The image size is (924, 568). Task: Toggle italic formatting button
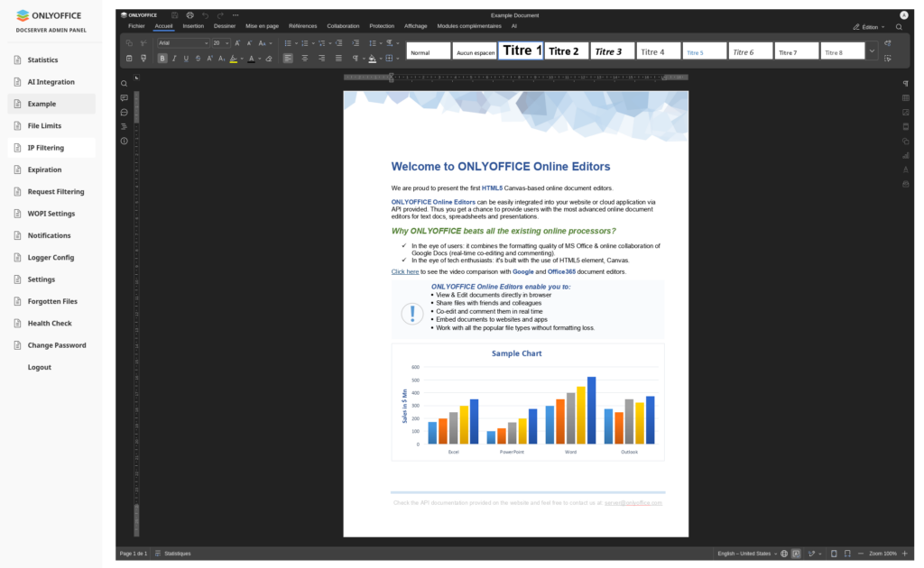click(x=174, y=59)
